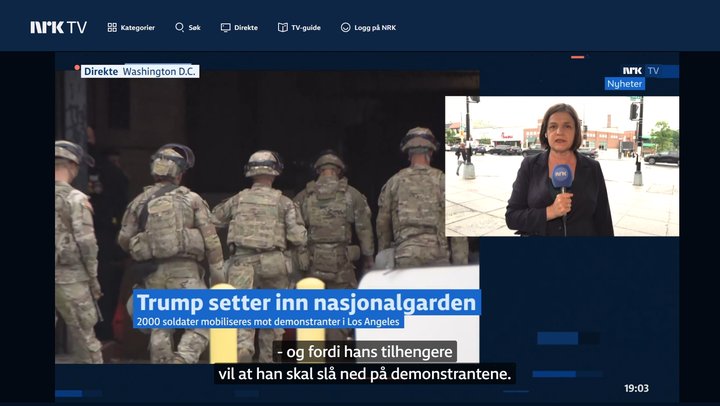The height and width of the screenshot is (406, 720).
Task: Click the Trump setter inn nasjonalgarden headline
Action: point(307,303)
